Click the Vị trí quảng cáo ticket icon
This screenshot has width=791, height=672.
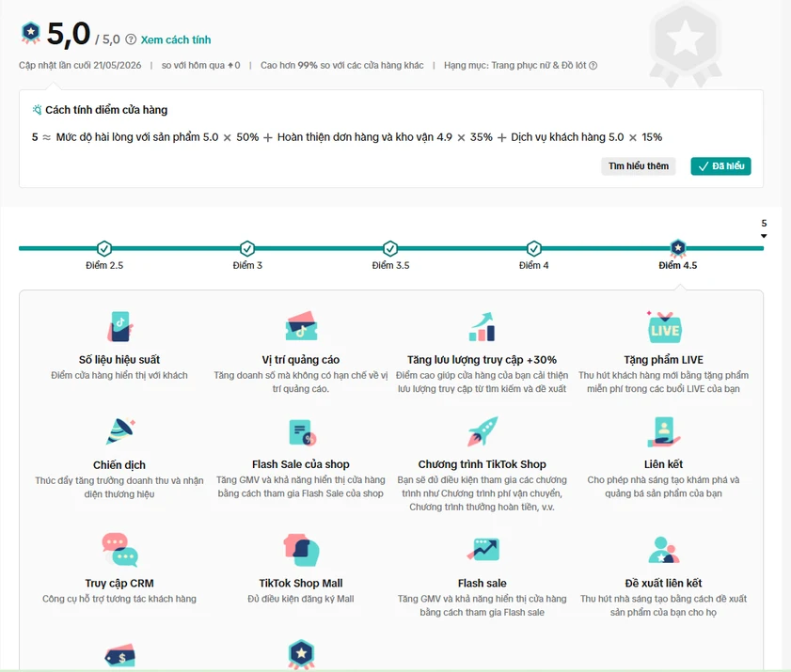(301, 326)
